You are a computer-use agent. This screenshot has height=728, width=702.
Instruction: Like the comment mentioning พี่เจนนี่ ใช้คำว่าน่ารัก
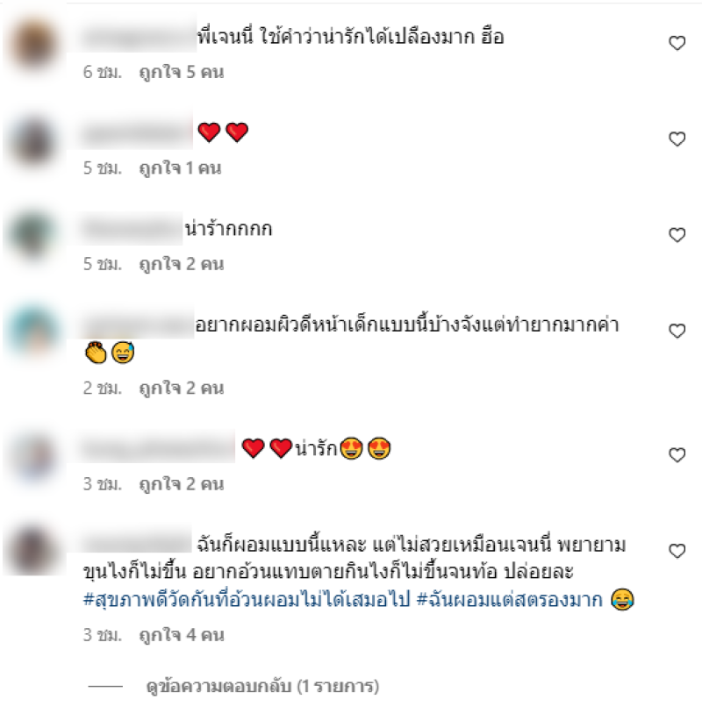coord(677,43)
